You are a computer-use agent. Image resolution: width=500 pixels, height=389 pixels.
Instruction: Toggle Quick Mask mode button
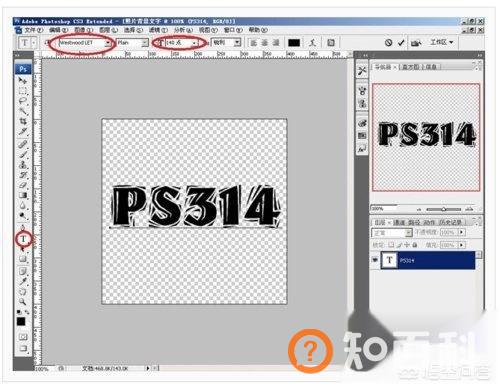click(x=23, y=337)
